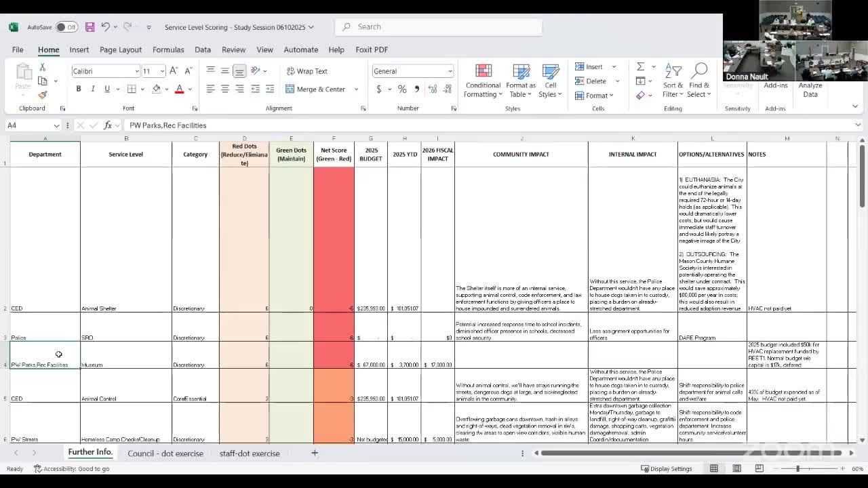Switch to Council - dot exercise sheet
The width and height of the screenshot is (868, 488).
pyautogui.click(x=165, y=453)
